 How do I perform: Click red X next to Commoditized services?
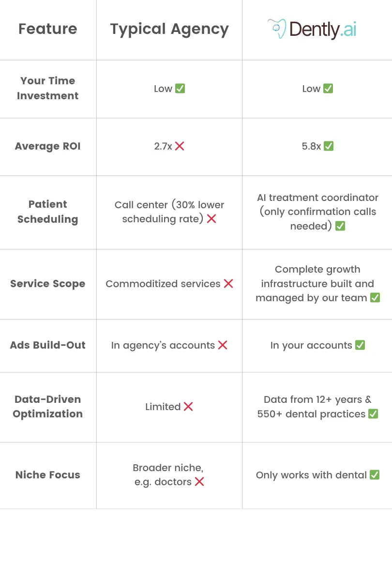[x=228, y=284]
